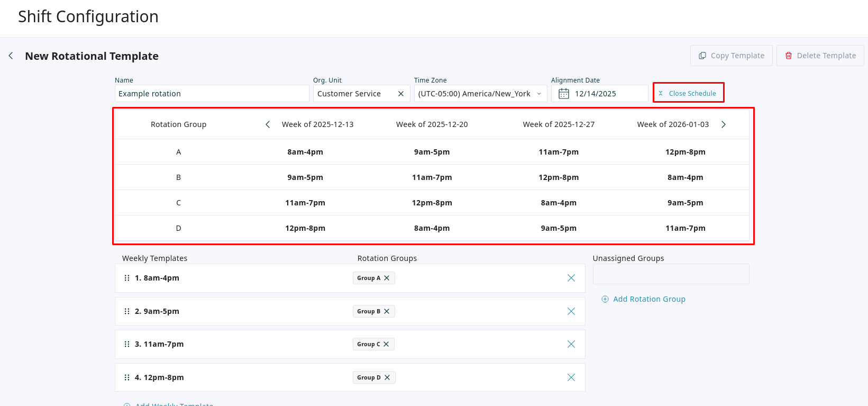Click the Delete Template button
Screen dimensions: 868x406
tap(820, 56)
